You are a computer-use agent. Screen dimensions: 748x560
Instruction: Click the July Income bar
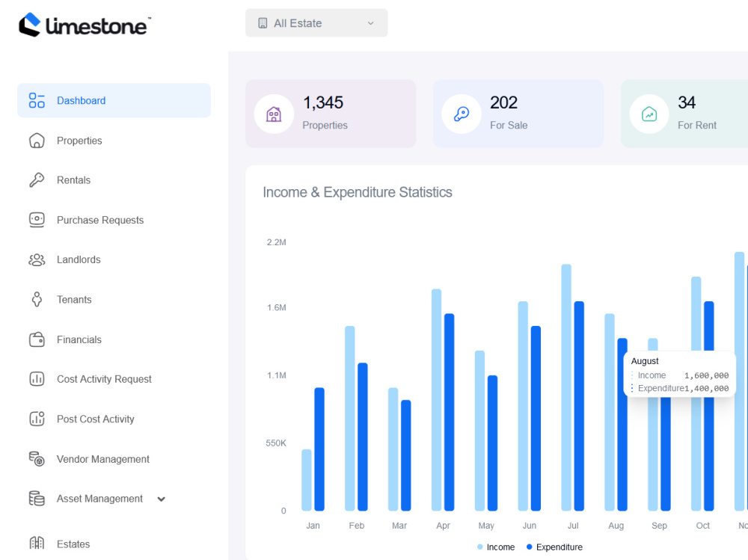[x=566, y=387]
